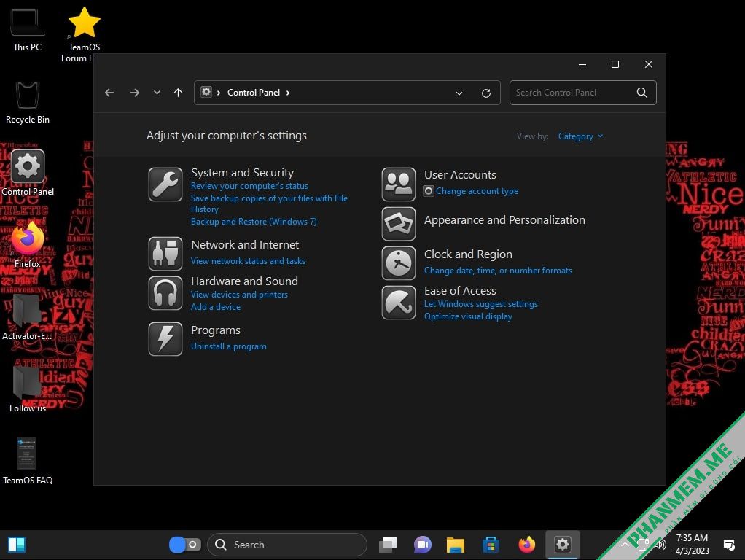
Task: Select the This PC desktop icon
Action: (x=27, y=29)
